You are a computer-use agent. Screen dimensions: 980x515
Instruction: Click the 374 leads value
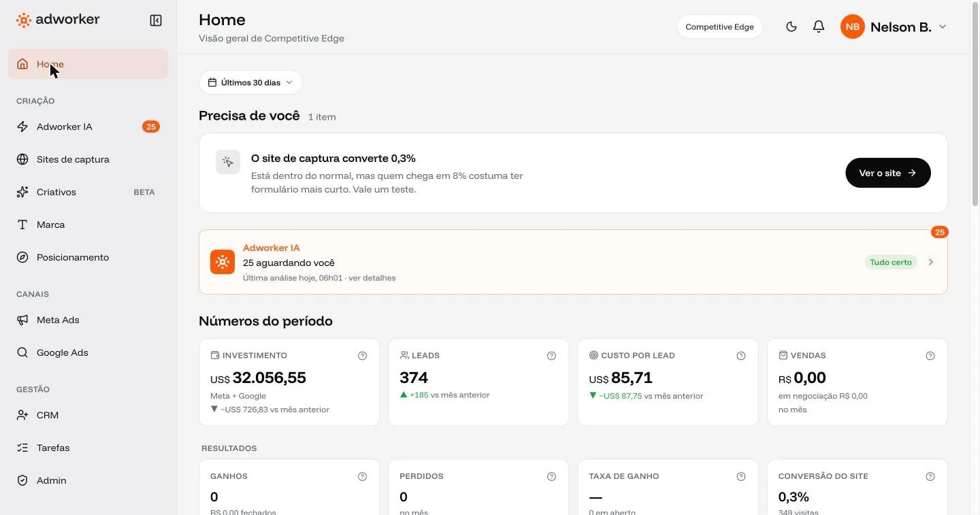coord(414,378)
